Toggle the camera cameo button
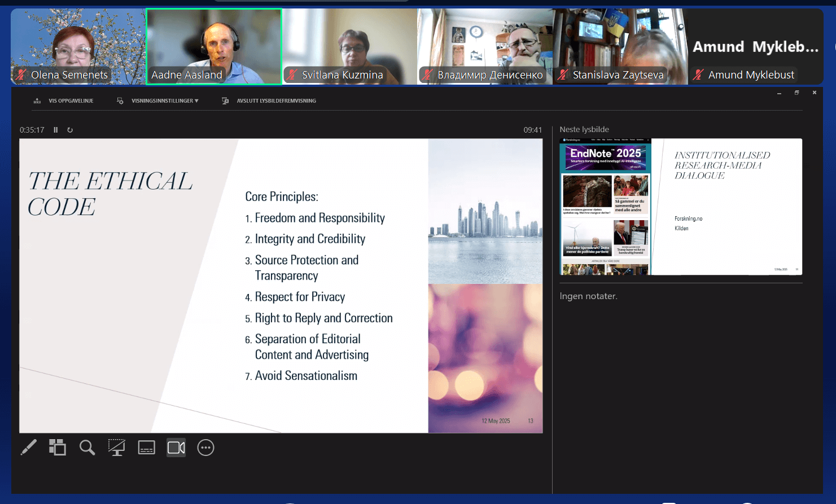 (x=176, y=448)
